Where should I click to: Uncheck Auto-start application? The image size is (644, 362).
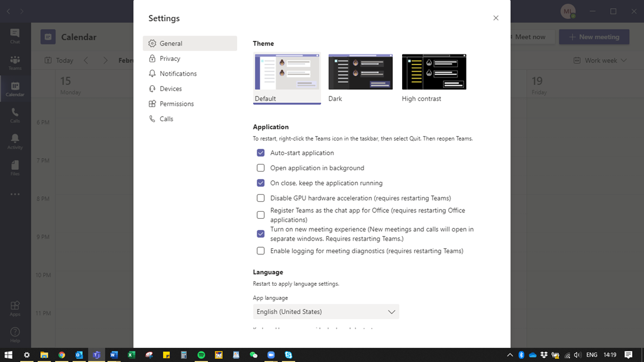tap(261, 153)
